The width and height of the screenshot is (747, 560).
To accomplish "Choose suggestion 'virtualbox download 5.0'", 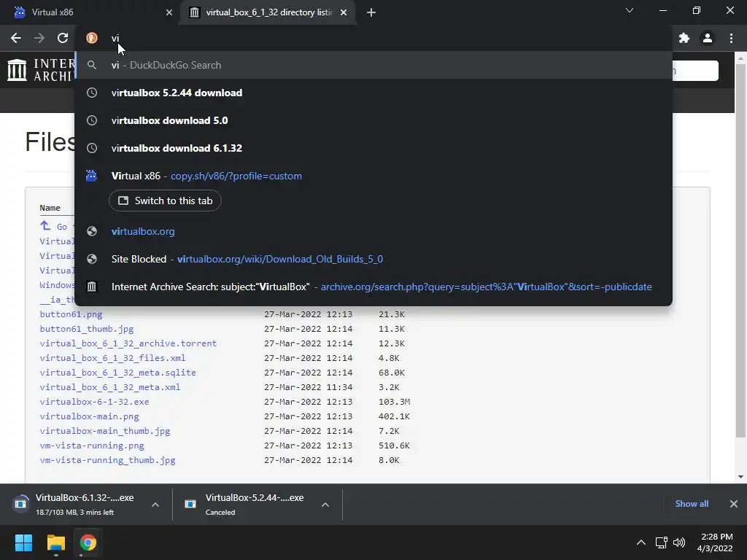I will (373, 120).
